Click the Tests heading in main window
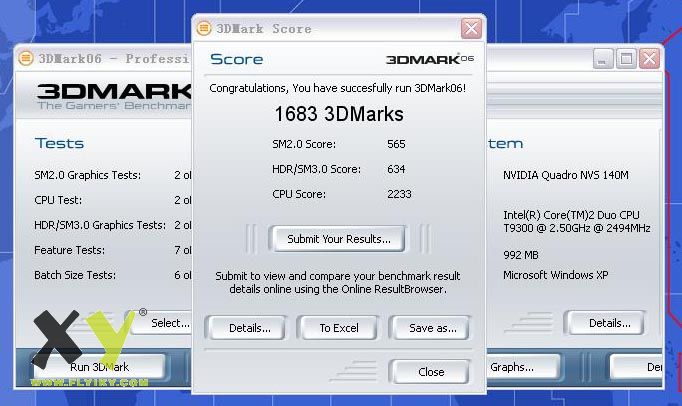This screenshot has height=406, width=682. pos(59,143)
